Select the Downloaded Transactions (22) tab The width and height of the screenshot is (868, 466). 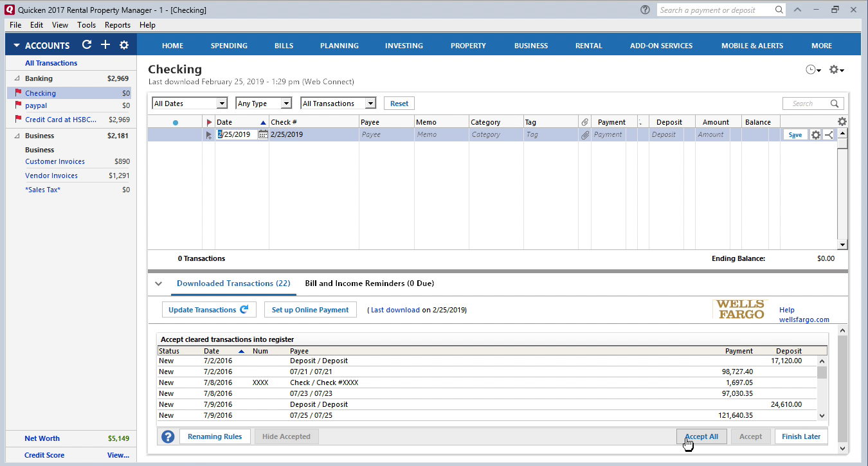(x=233, y=283)
